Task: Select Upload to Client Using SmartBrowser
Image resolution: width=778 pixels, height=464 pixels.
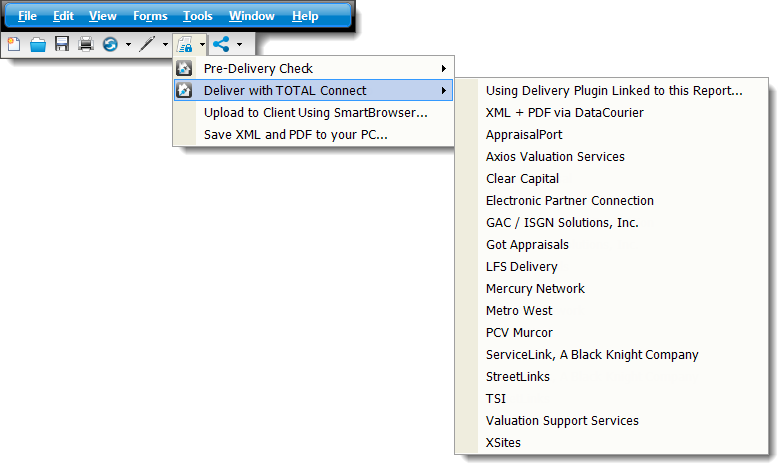Action: 315,113
